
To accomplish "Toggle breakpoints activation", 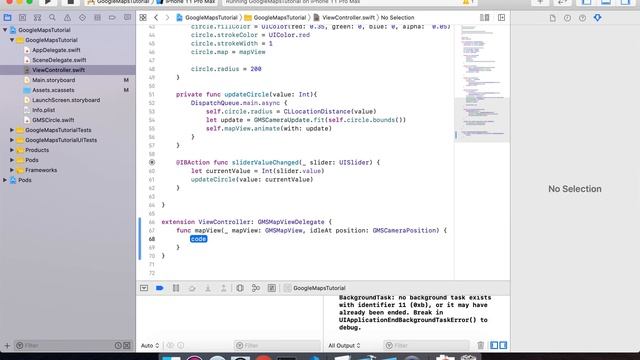I will (x=160, y=288).
